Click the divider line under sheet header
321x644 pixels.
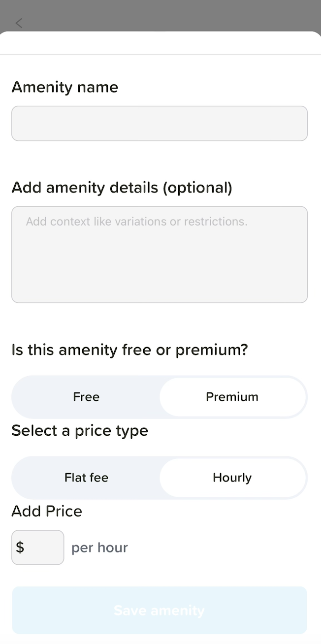160,54
